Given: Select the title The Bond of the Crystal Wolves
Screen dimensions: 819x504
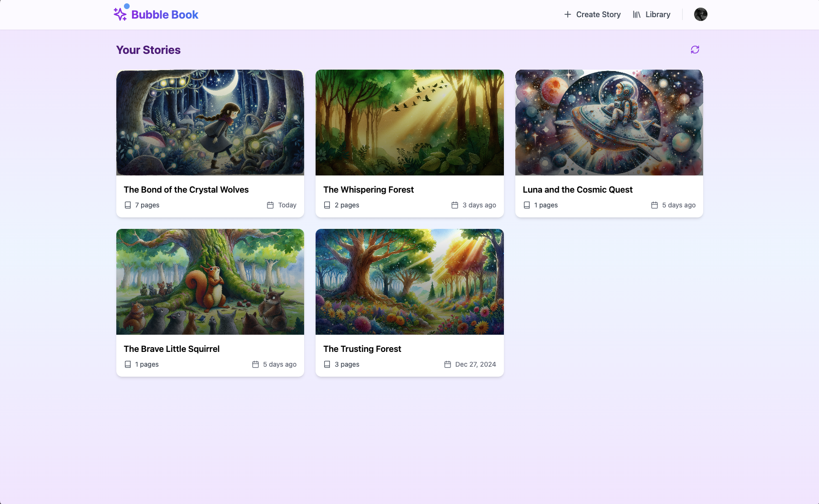Looking at the screenshot, I should (186, 190).
